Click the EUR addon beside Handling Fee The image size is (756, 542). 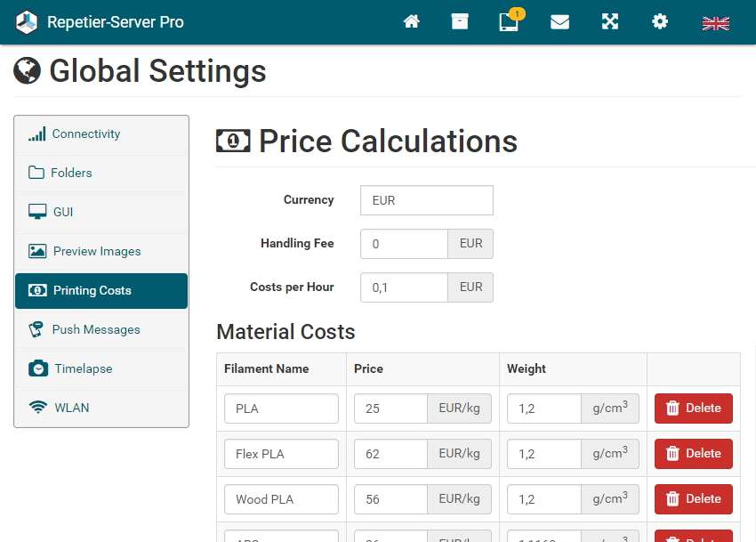[470, 244]
